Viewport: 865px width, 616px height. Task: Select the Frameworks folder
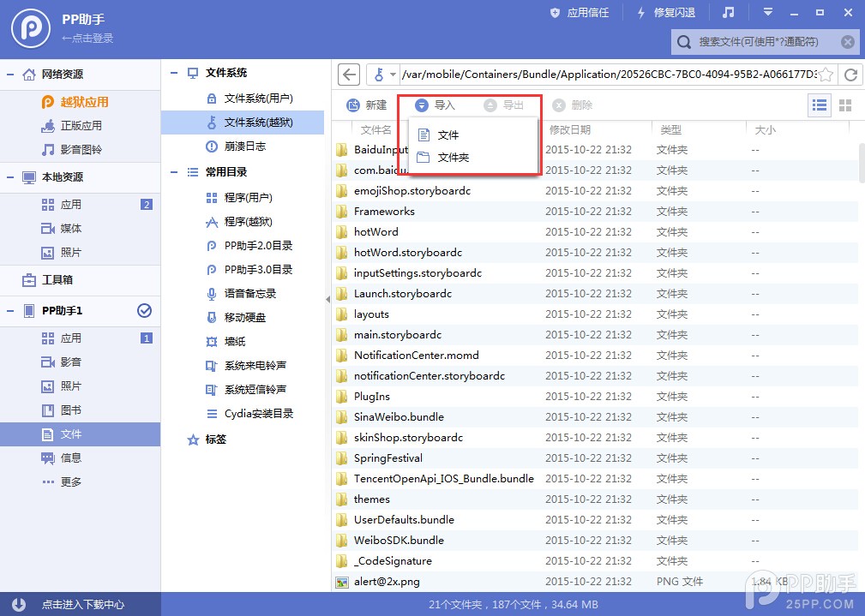click(596, 212)
